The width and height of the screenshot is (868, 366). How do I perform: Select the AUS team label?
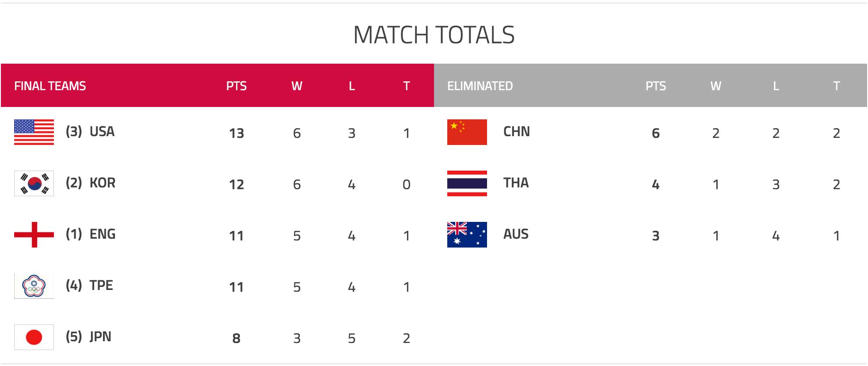pyautogui.click(x=516, y=234)
